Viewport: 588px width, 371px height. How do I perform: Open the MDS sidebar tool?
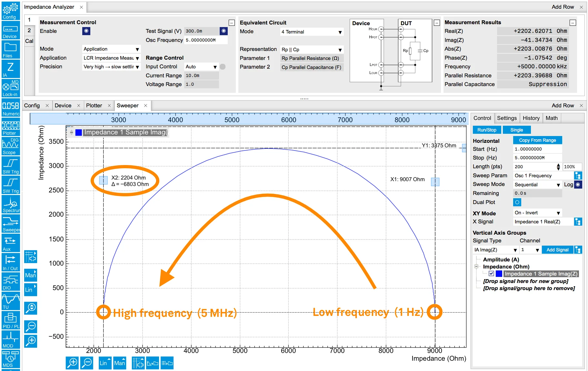click(x=11, y=359)
